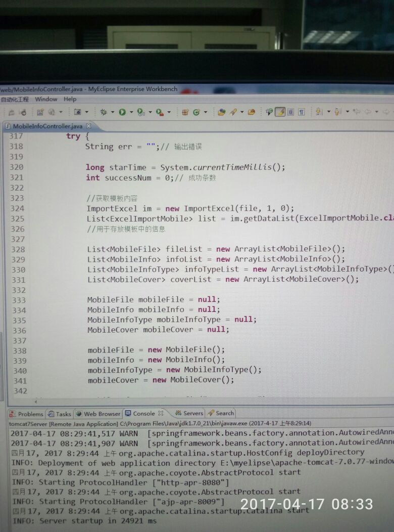Open the Debug button dropdown arrow
The width and height of the screenshot is (394, 532).
pos(112,112)
